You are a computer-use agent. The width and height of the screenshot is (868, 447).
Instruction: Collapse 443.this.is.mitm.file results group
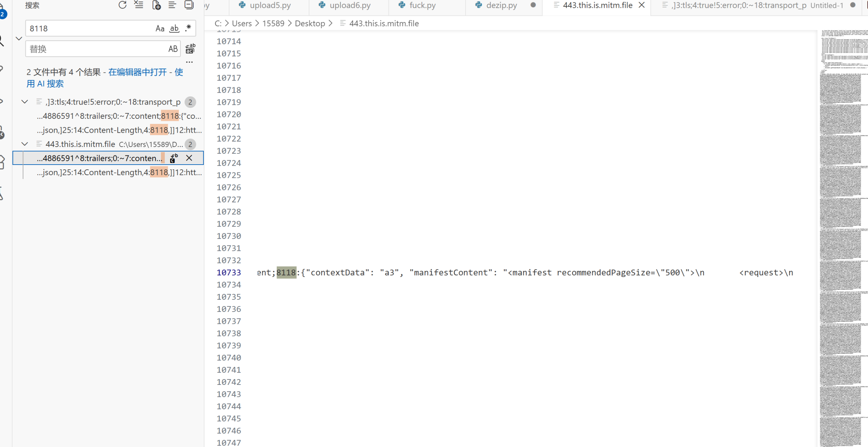click(25, 144)
